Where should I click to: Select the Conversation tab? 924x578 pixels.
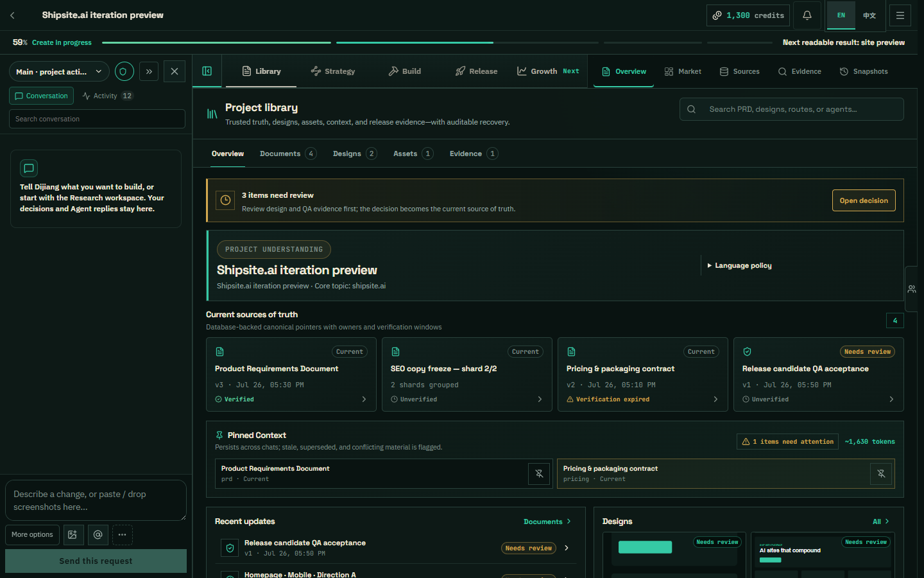pyautogui.click(x=41, y=96)
